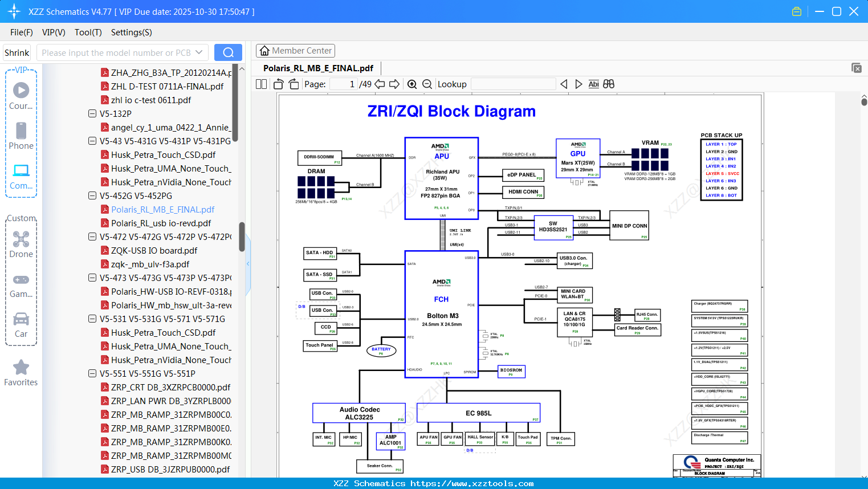Open Polaris_HW-USB IO-REVF-0318 file
Viewport: 868px width, 489px height.
click(x=171, y=291)
